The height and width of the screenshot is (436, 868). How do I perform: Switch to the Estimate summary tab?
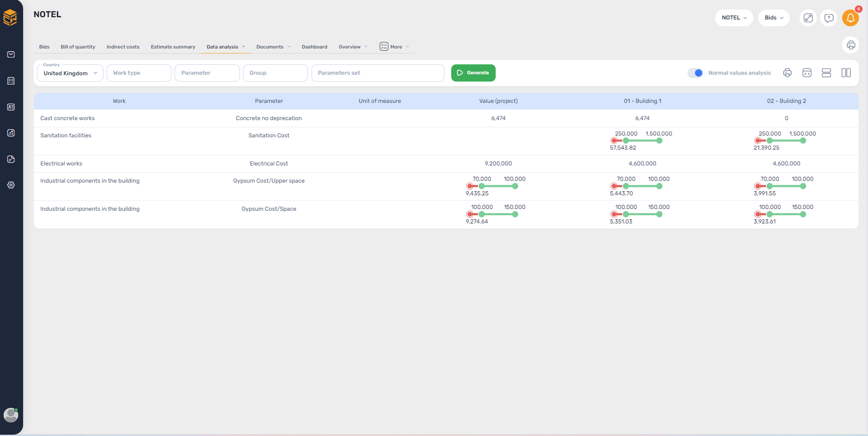[x=173, y=47]
